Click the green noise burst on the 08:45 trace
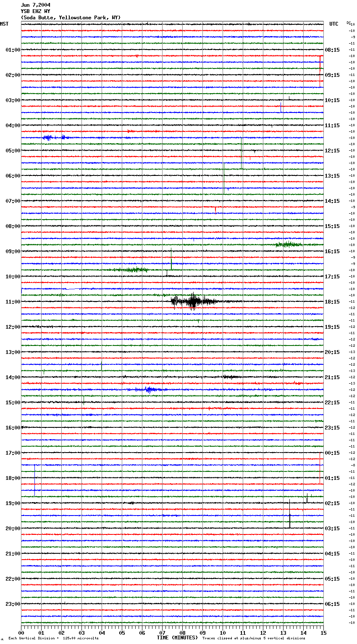The height and width of the screenshot is (644, 357). 289,244
